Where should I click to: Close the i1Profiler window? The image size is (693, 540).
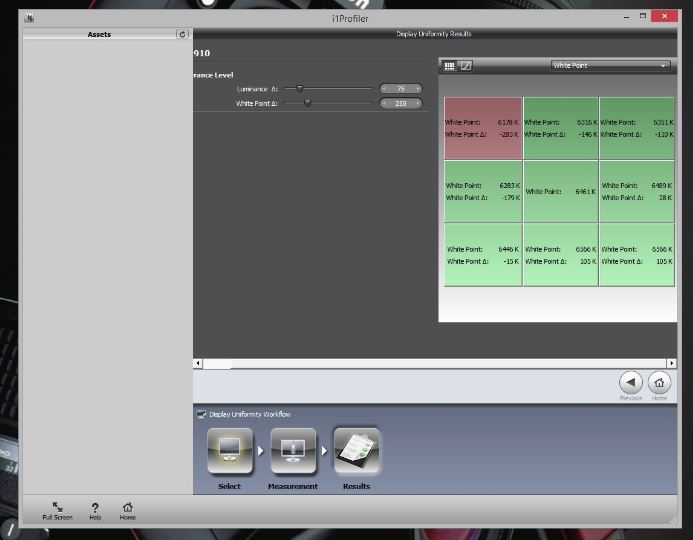pyautogui.click(x=664, y=16)
